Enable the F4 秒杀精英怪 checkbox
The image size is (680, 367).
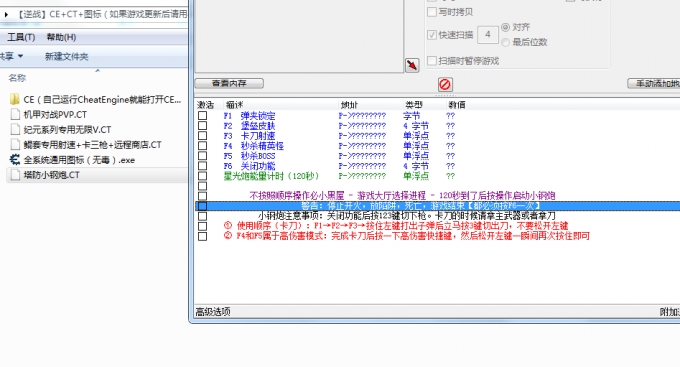click(203, 146)
